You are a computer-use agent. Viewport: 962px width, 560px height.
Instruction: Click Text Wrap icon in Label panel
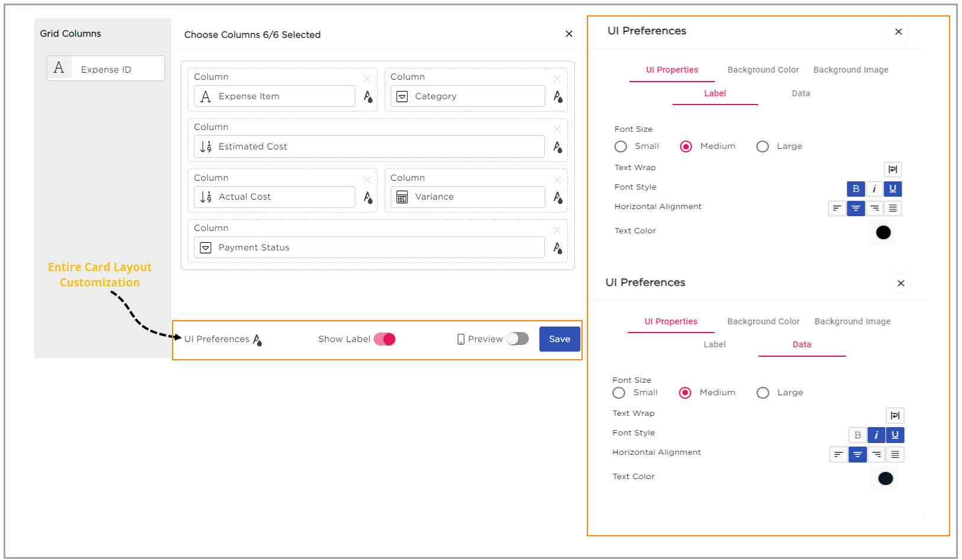click(x=892, y=170)
